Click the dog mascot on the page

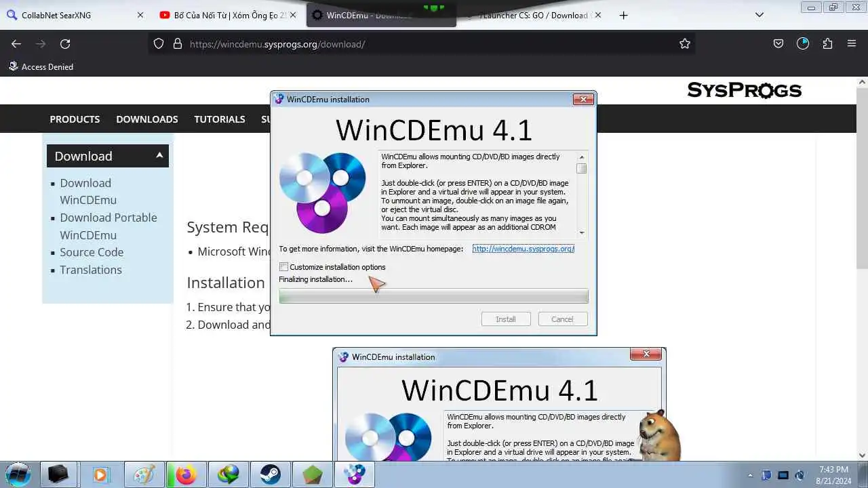tap(659, 436)
